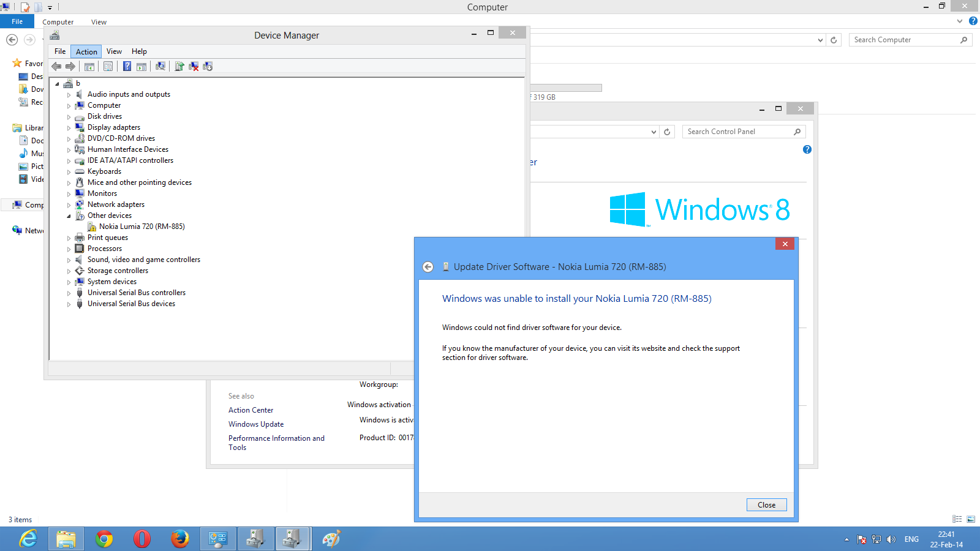Go back in the Update Driver Software dialog
Viewport: 980px width, 551px height.
tap(428, 267)
